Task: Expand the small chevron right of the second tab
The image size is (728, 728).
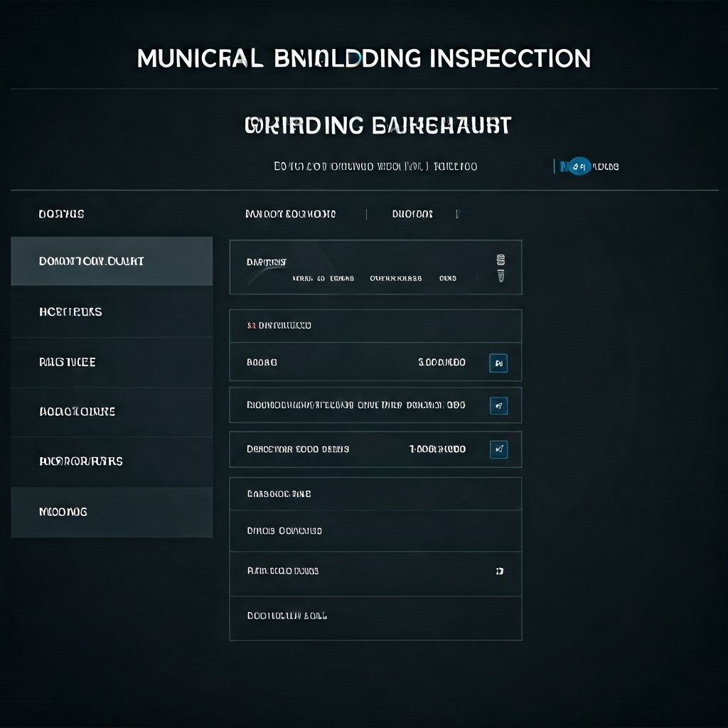Action: coord(457,214)
